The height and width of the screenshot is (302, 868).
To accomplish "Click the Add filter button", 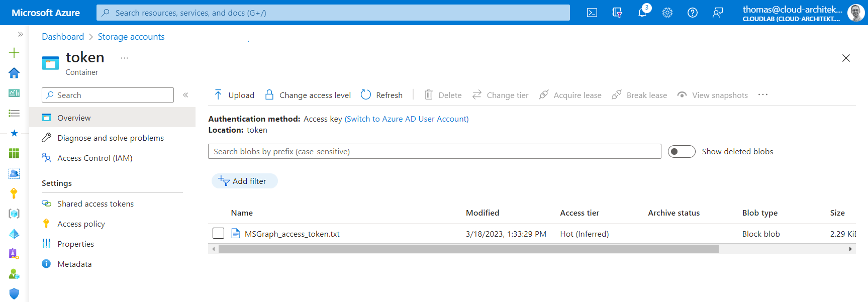I will (x=245, y=181).
